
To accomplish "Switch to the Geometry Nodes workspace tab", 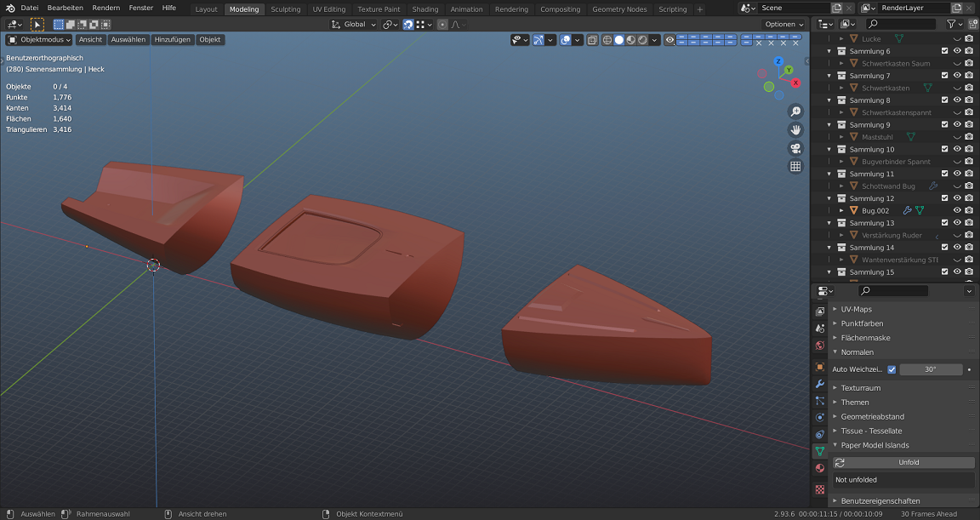I will click(x=619, y=9).
